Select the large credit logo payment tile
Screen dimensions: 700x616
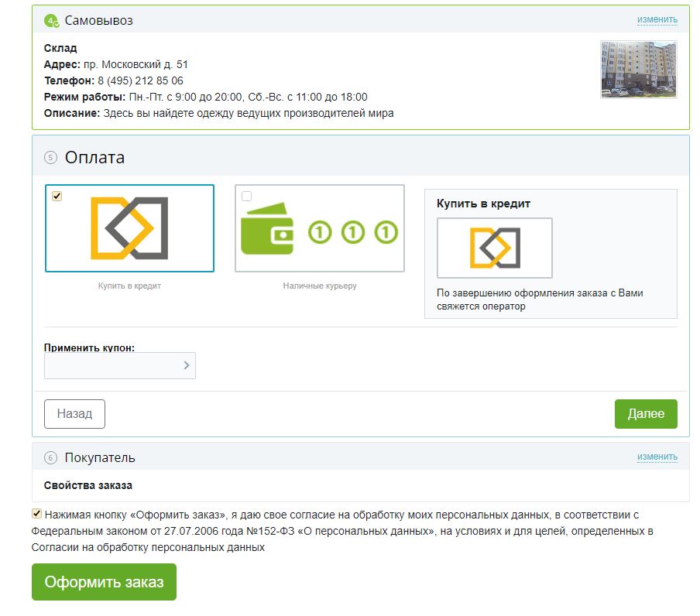129,228
